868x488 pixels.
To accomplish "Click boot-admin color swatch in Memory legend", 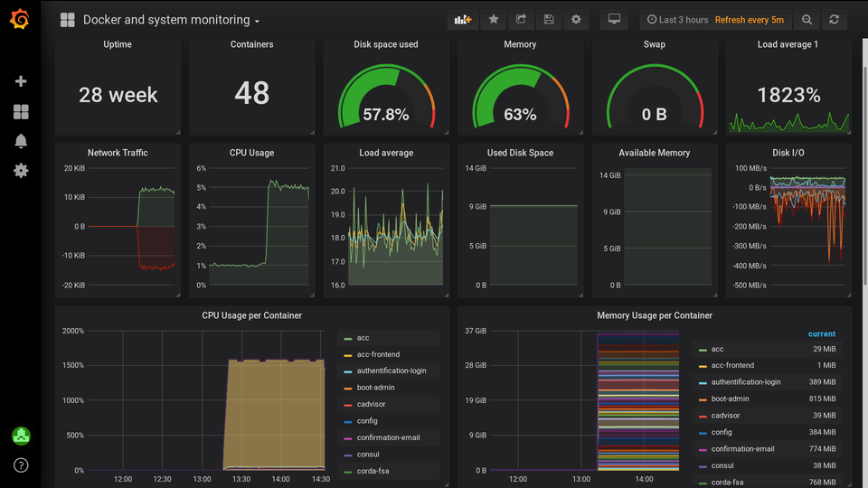I will pos(703,399).
